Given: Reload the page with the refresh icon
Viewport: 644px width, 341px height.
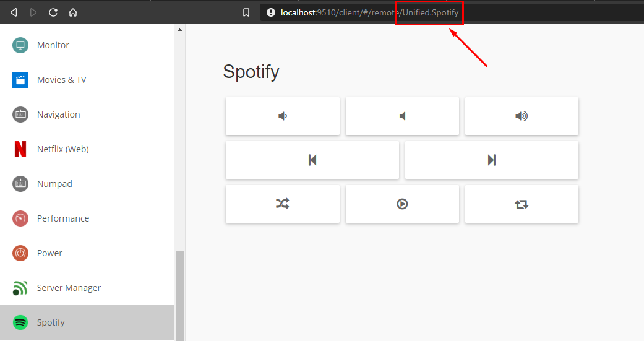Looking at the screenshot, I should coord(53,12).
